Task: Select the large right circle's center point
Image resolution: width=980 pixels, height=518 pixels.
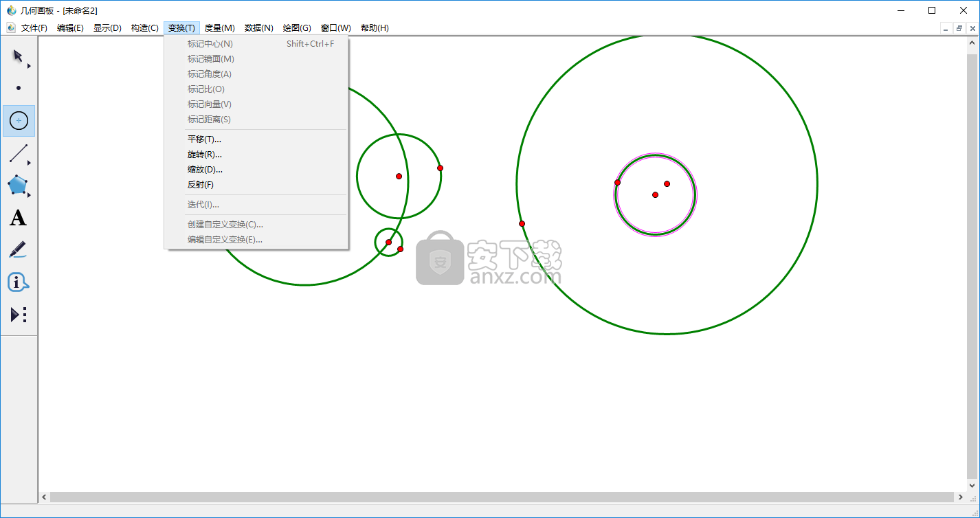Action: pyautogui.click(x=667, y=183)
